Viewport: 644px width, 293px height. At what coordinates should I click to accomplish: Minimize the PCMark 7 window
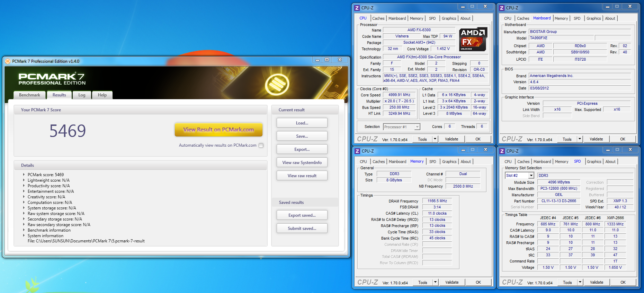(x=317, y=60)
